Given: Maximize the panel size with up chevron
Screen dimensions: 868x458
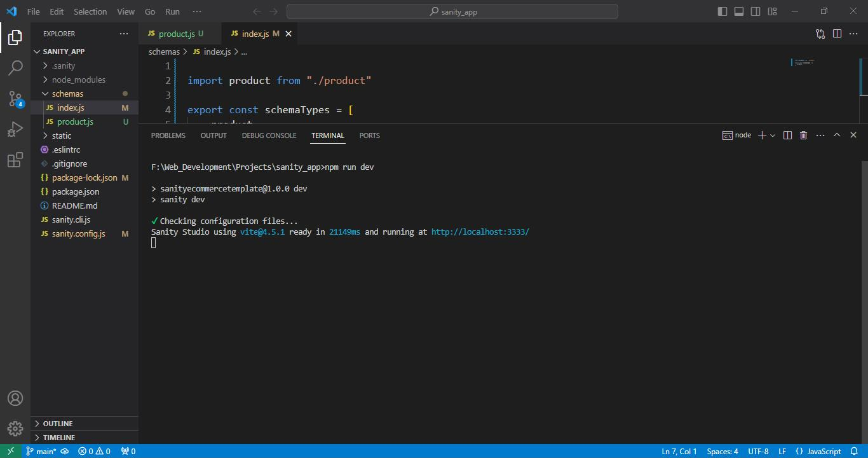Looking at the screenshot, I should coord(837,135).
